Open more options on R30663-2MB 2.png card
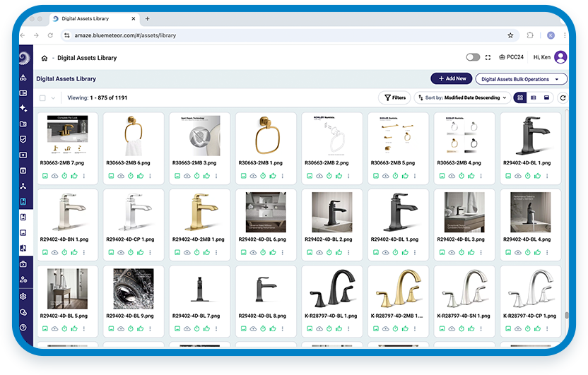The width and height of the screenshot is (588, 375). click(348, 176)
